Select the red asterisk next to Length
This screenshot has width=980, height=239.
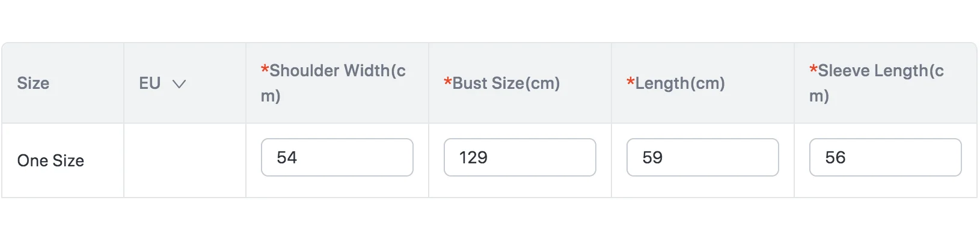630,82
